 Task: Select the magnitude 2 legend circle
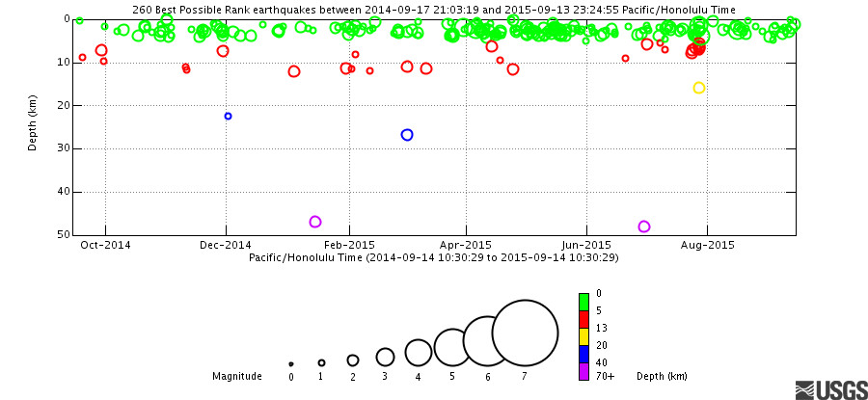click(353, 360)
